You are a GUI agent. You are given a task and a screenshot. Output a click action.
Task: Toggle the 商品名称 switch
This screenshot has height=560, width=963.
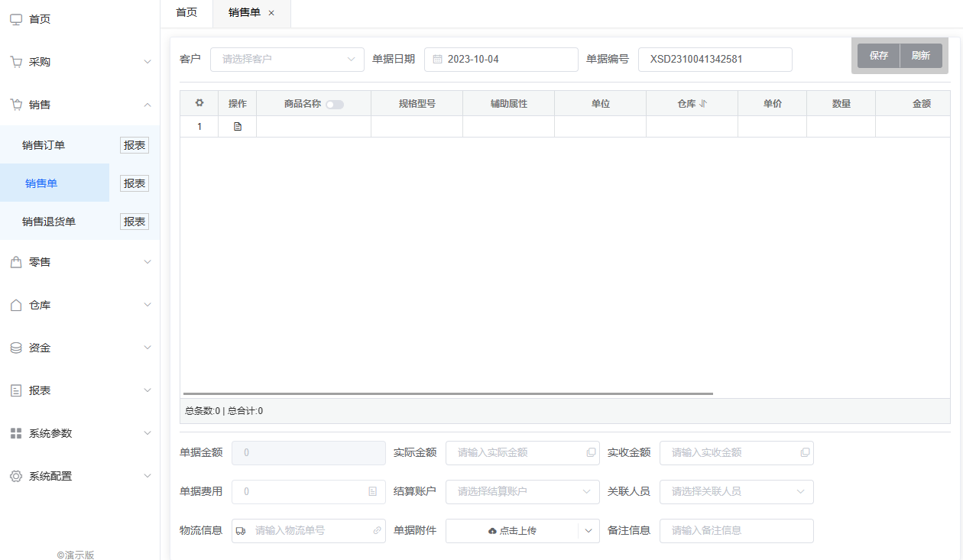(x=335, y=105)
